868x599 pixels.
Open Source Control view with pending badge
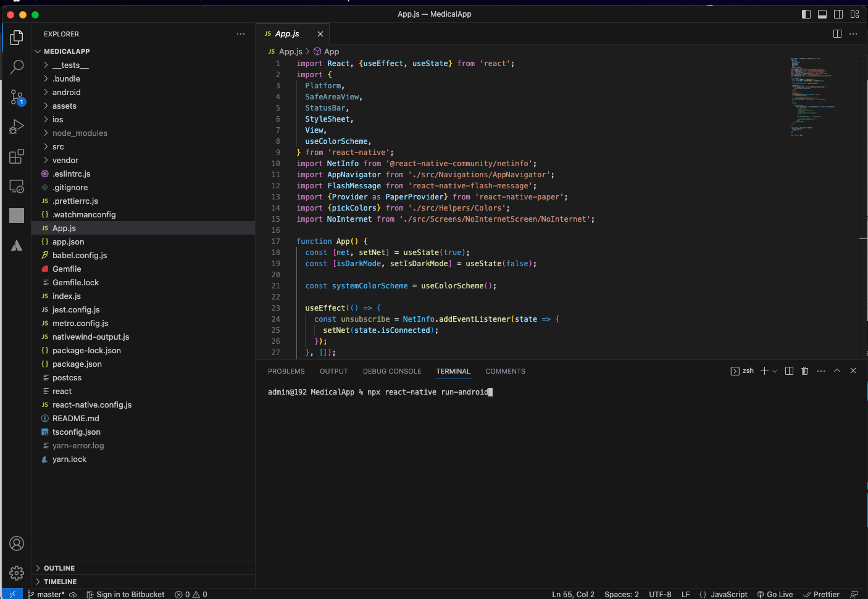(17, 97)
